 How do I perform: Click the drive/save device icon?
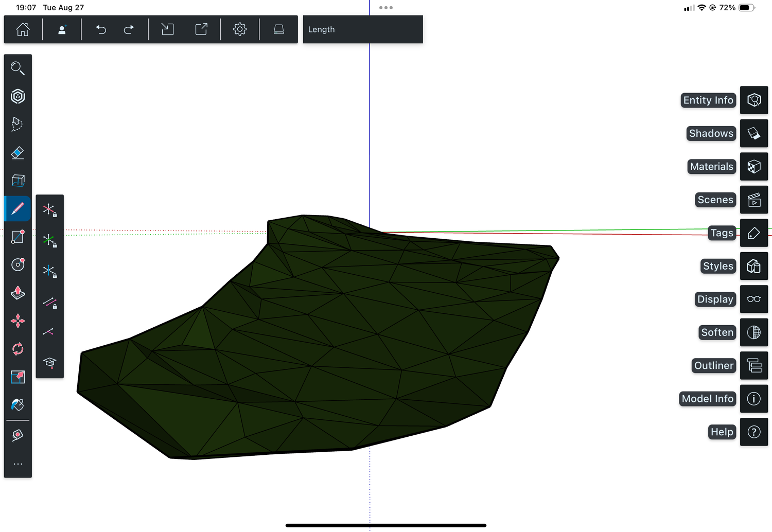tap(278, 29)
